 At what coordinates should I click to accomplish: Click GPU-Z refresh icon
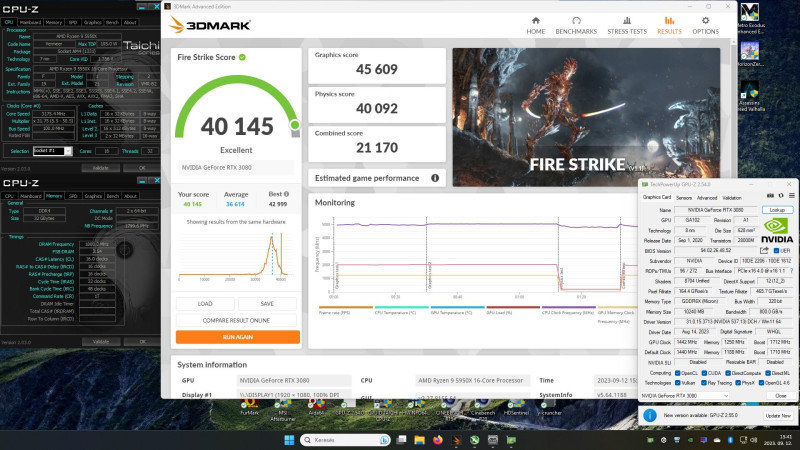[781, 196]
